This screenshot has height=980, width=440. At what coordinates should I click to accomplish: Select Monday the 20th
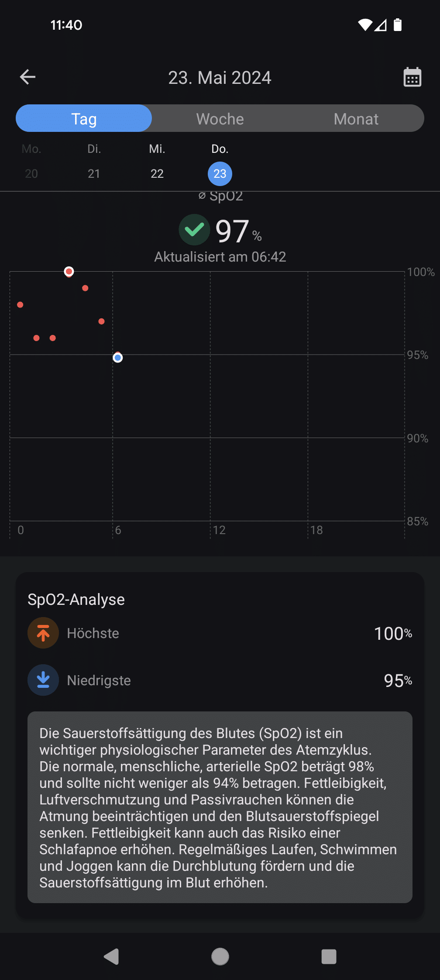(31, 162)
